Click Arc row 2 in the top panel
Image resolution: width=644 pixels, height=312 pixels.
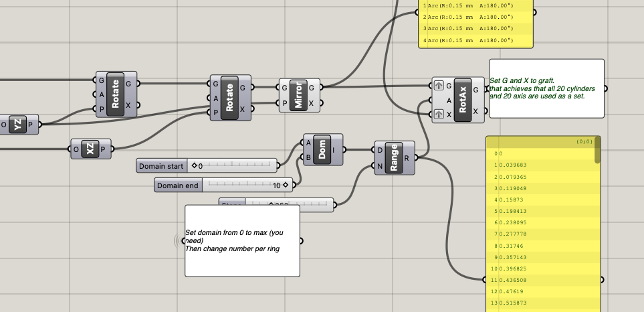476,17
